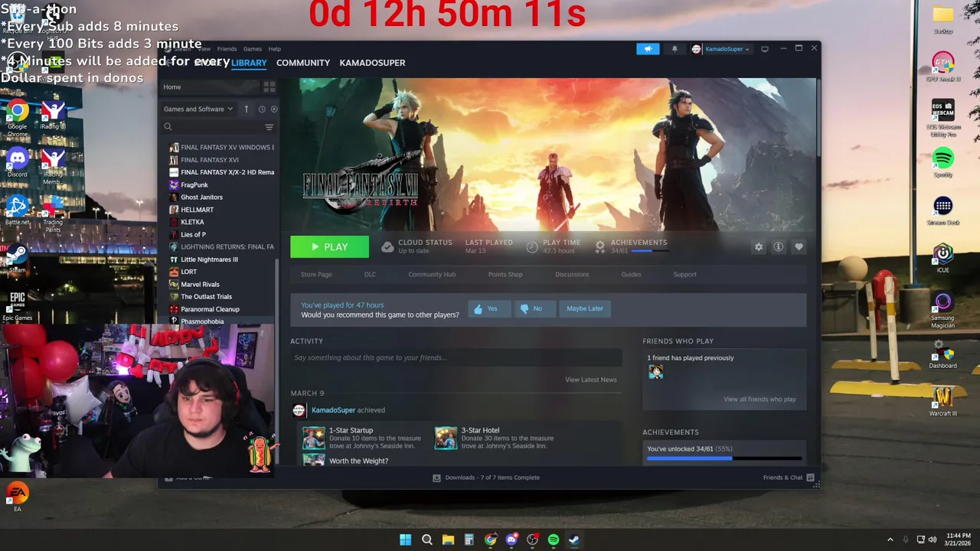Open Discord desktop shortcut
This screenshot has height=551, width=980.
pos(17,163)
